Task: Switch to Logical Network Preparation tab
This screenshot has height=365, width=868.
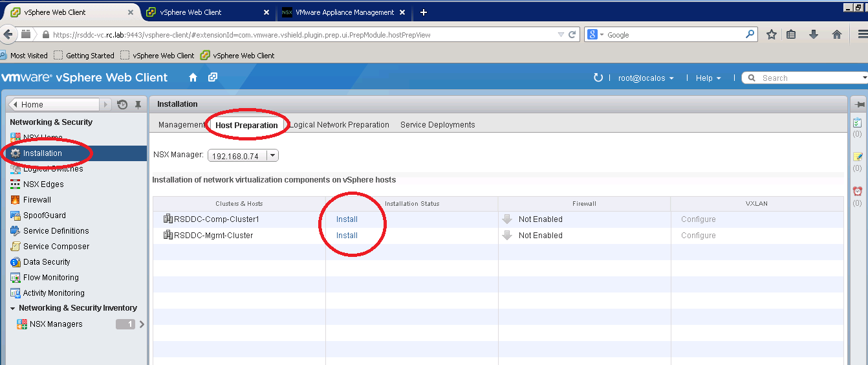Action: click(340, 125)
